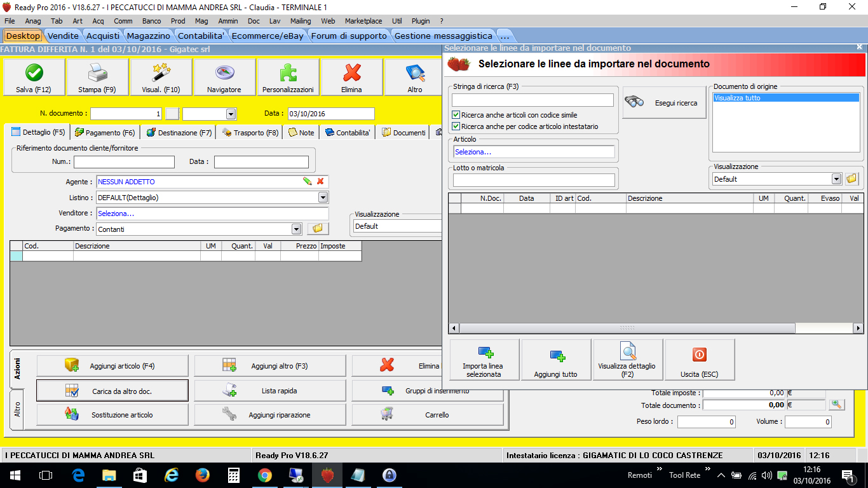This screenshot has width=868, height=488.
Task: Click Lotto o matricola input field
Action: coord(534,180)
